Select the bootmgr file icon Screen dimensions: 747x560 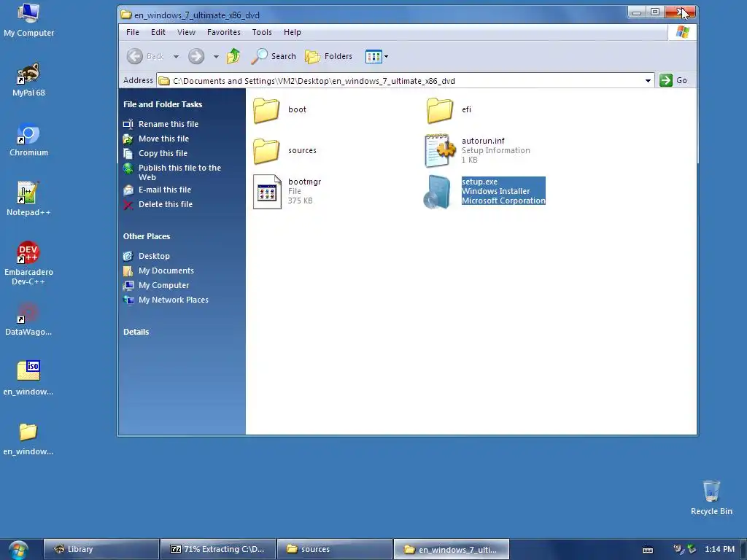click(x=267, y=192)
